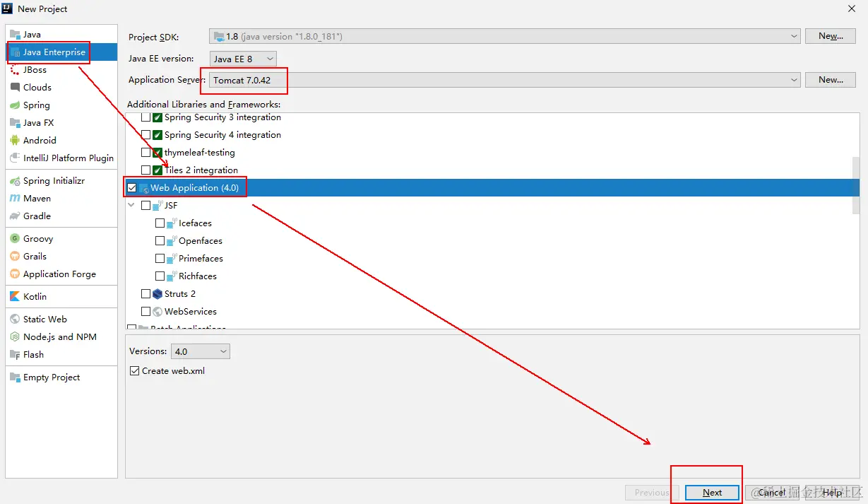Click the Next button
This screenshot has height=504, width=868.
(713, 493)
